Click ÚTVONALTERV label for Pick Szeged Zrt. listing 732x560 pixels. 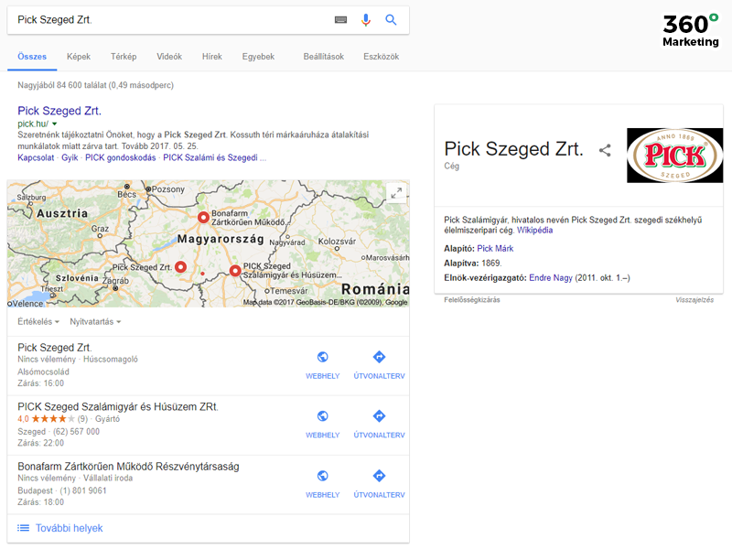(x=379, y=376)
